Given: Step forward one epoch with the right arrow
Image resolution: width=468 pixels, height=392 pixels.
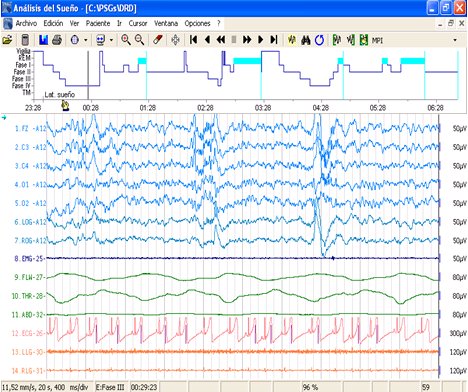Looking at the screenshot, I should click(x=261, y=40).
